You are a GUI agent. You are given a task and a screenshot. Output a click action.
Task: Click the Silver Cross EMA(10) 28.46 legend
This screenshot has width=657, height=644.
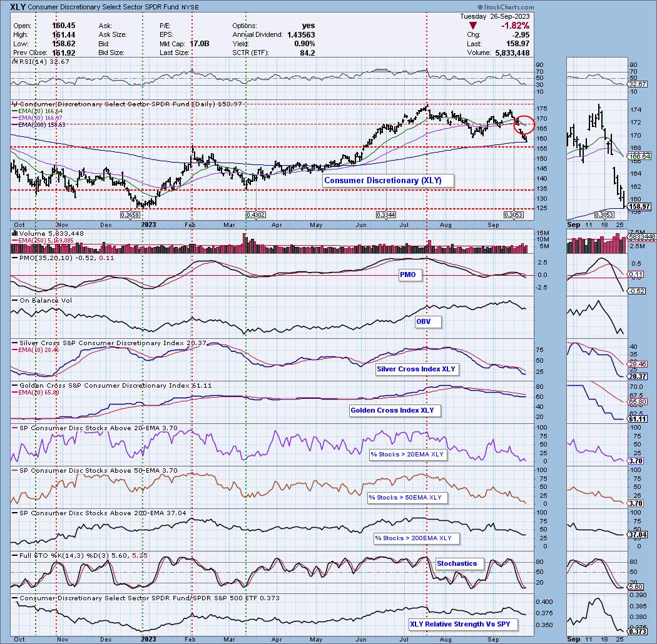35,350
